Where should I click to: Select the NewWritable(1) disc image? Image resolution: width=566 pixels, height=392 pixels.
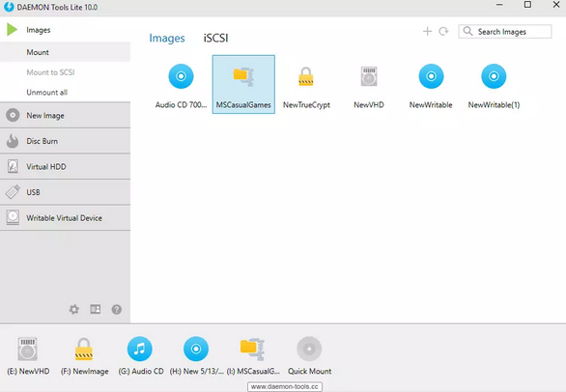tap(494, 76)
